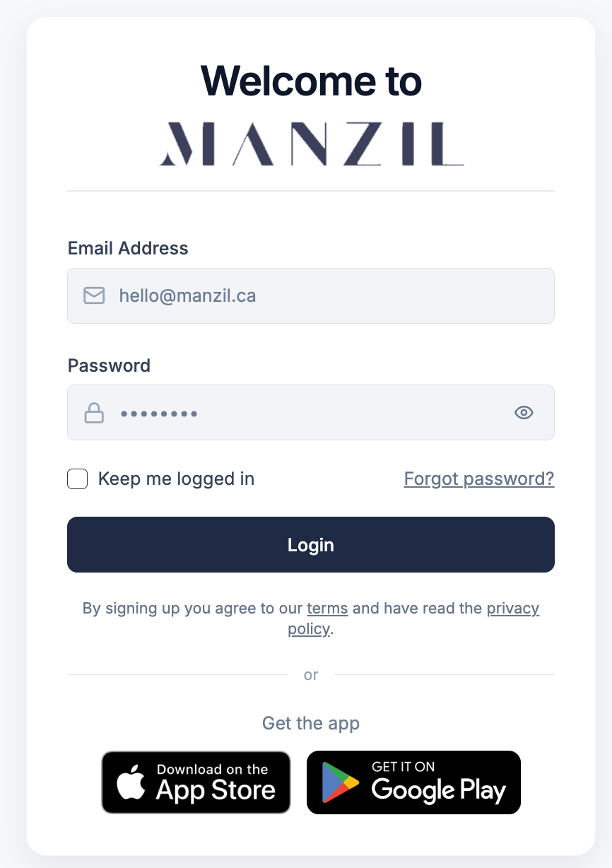Open the Forgot password? link

point(479,479)
